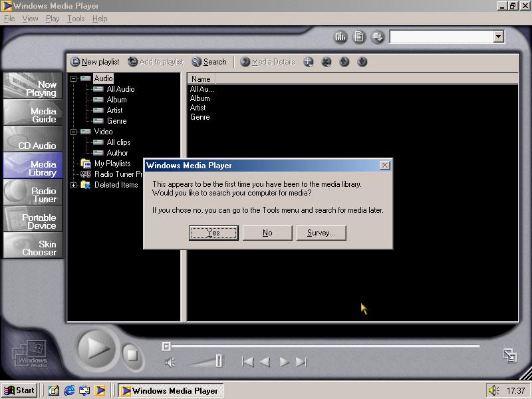Collapse the Video tree node
This screenshot has width=532, height=399.
(x=74, y=132)
